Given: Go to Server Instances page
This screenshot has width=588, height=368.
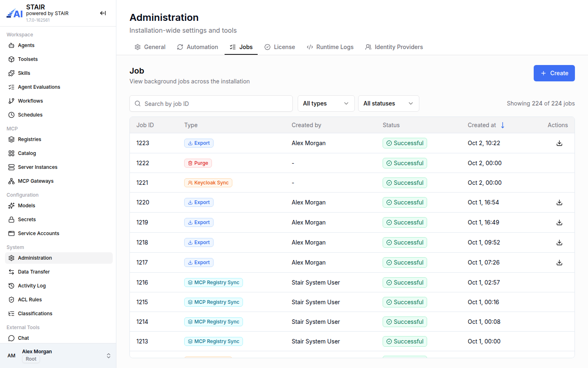Looking at the screenshot, I should point(59,167).
